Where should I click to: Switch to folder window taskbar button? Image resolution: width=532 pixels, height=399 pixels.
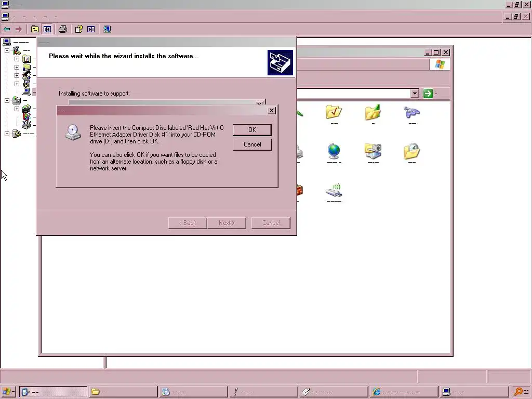tap(124, 392)
